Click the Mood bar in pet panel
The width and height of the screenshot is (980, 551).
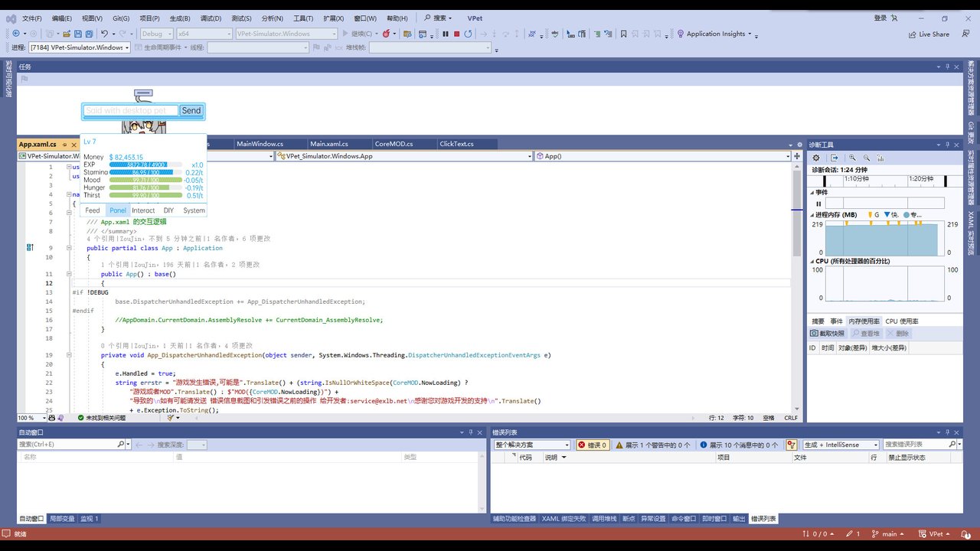pyautogui.click(x=145, y=180)
